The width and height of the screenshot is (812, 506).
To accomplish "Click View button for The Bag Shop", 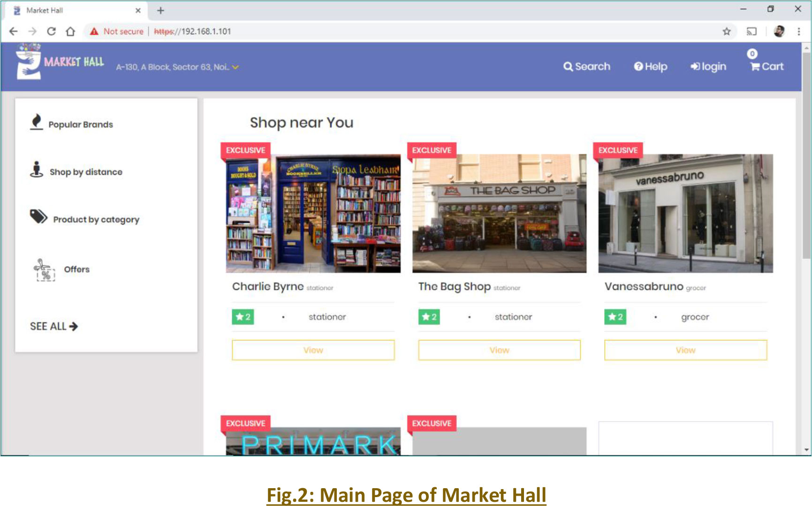I will point(499,350).
